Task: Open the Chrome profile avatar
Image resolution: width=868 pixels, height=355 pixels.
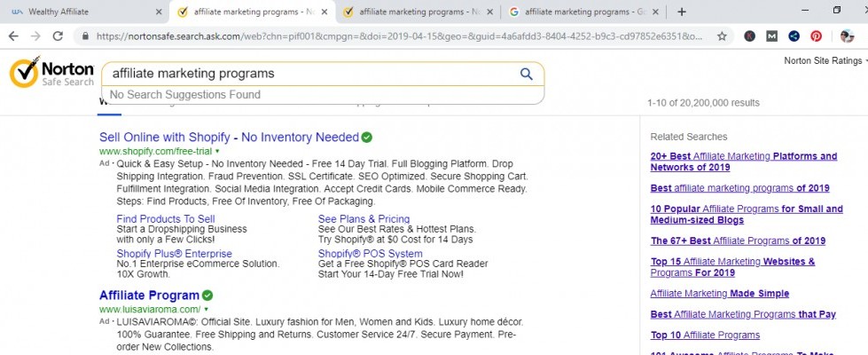Action: pyautogui.click(x=847, y=36)
